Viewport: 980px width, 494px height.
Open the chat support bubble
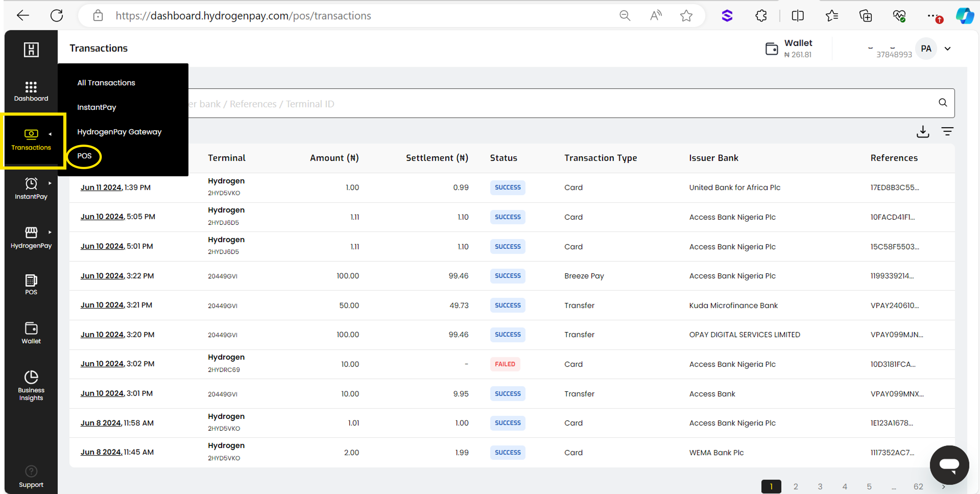pyautogui.click(x=949, y=465)
